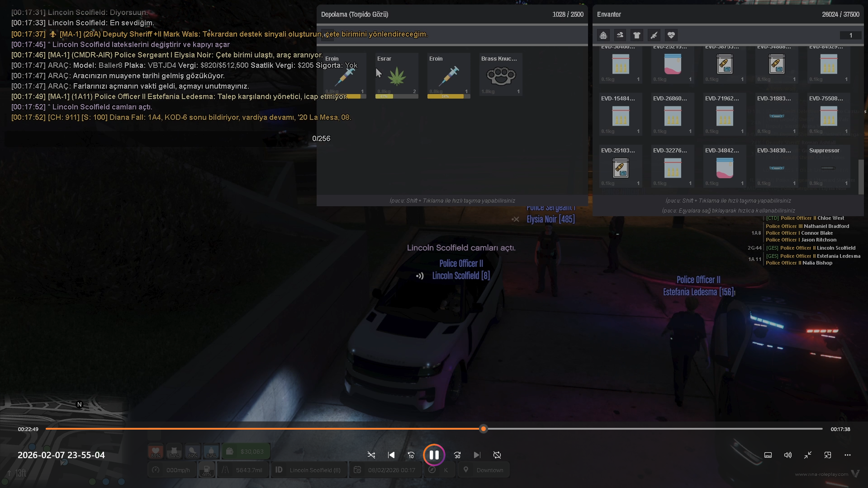Screen dimensions: 868x488
Task: Click the Envanter panel title
Action: pyautogui.click(x=609, y=14)
